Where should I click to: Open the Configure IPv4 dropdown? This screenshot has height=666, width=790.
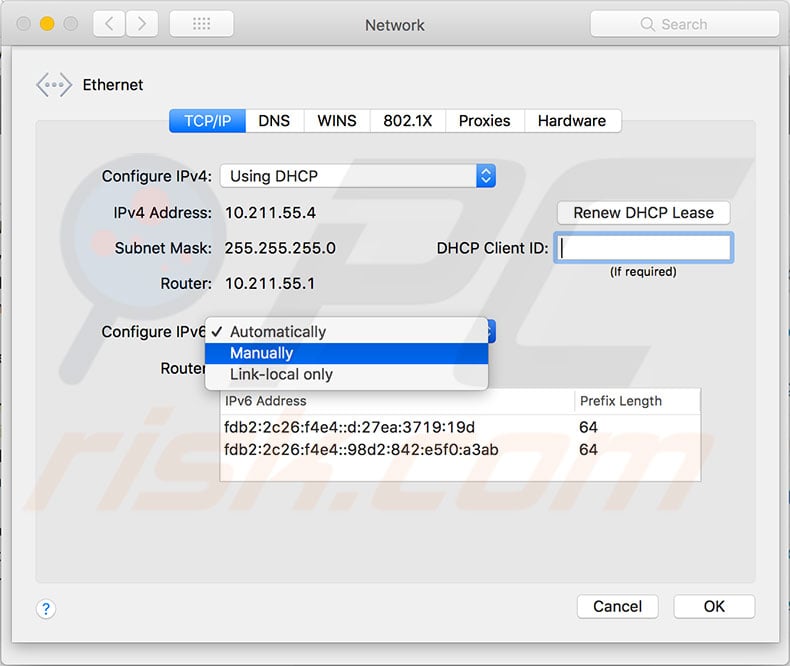coord(358,176)
